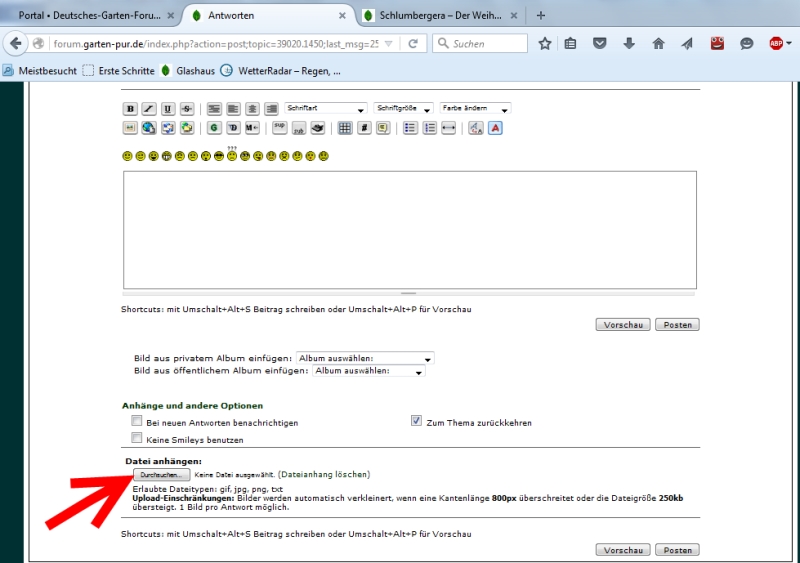Switch to Portal Deutsches-Garten-Forum tab

(x=90, y=15)
